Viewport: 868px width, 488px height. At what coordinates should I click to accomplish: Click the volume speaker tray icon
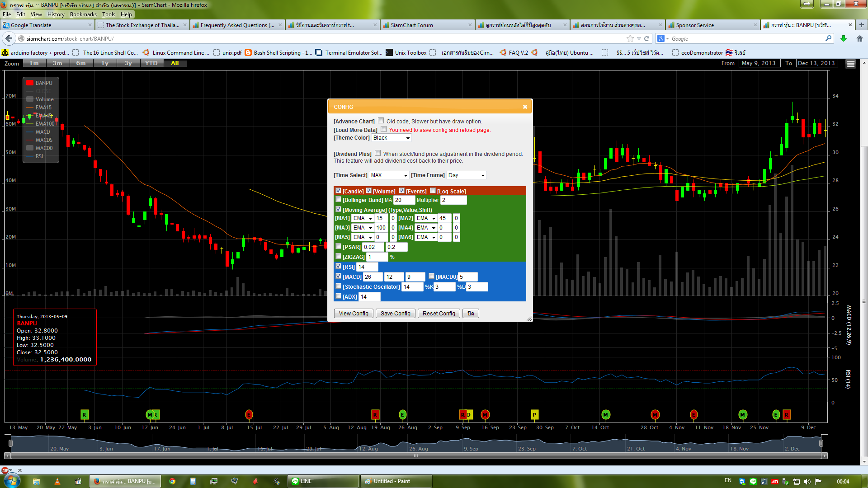point(807,481)
